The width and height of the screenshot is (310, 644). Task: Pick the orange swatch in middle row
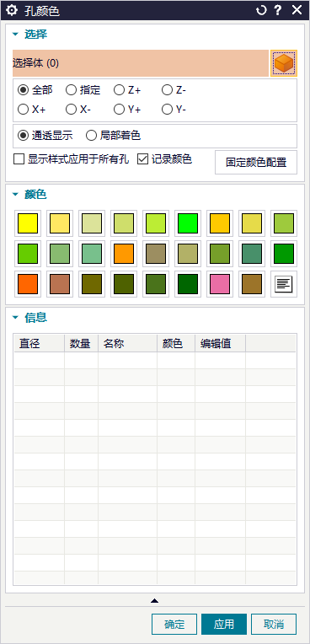tap(124, 254)
